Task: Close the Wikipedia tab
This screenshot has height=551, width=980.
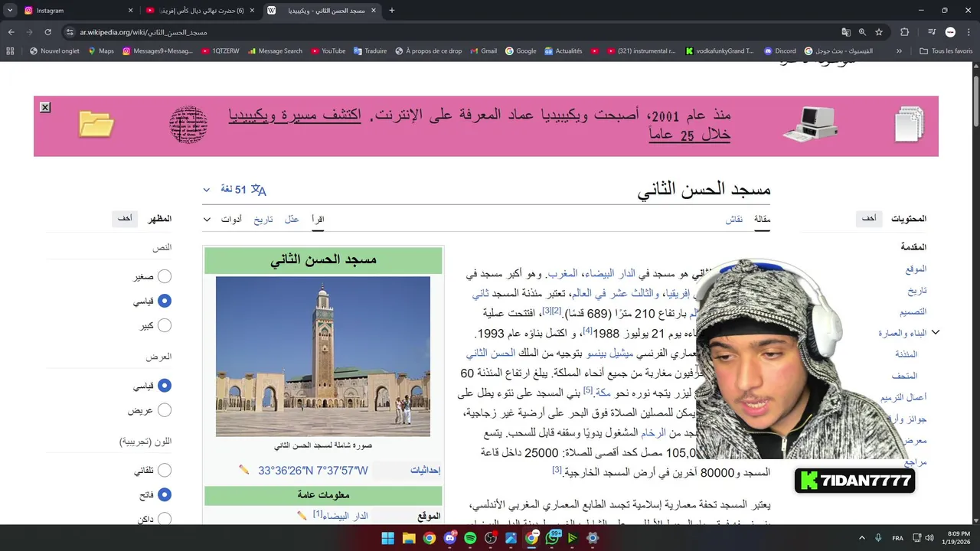Action: [x=374, y=11]
